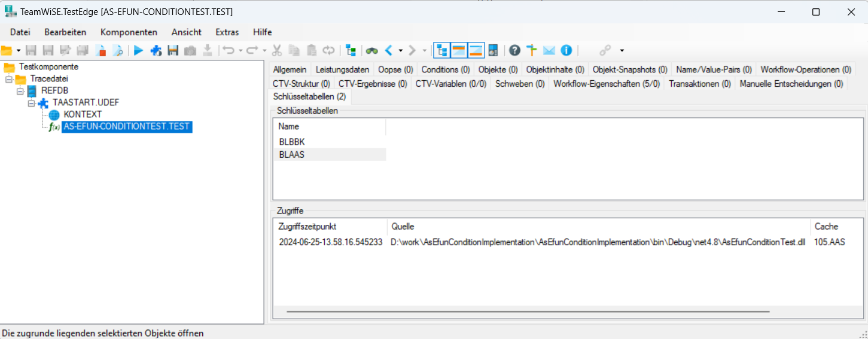Image resolution: width=868 pixels, height=339 pixels.
Task: Toggle the tree view panel button
Action: [441, 51]
